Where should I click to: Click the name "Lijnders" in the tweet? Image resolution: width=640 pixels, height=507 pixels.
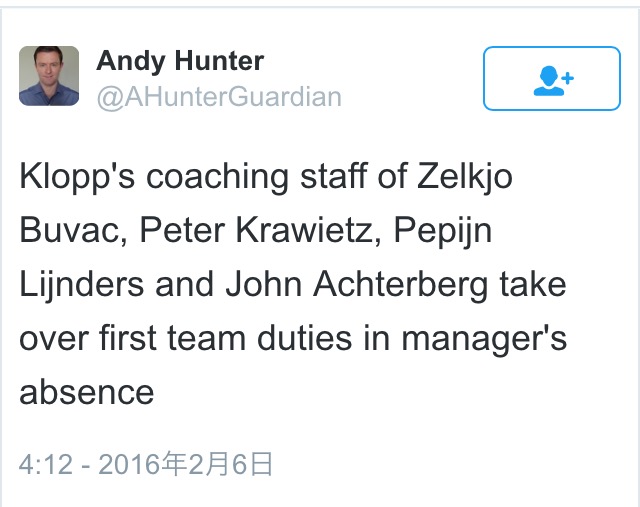pyautogui.click(x=81, y=284)
